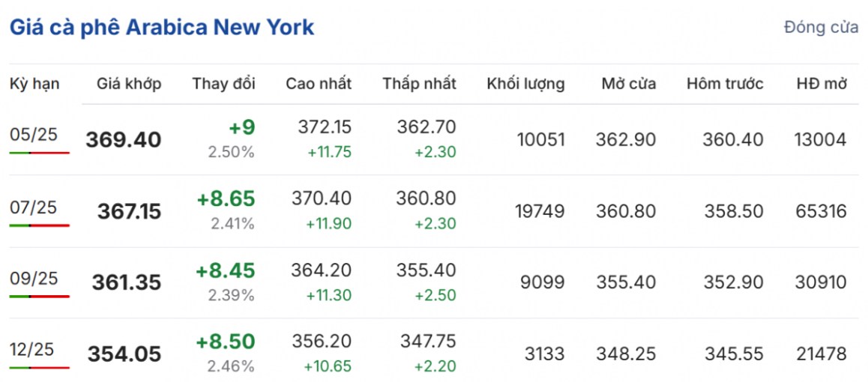
Task: Click the Mở cửa column header
Action: point(628,83)
